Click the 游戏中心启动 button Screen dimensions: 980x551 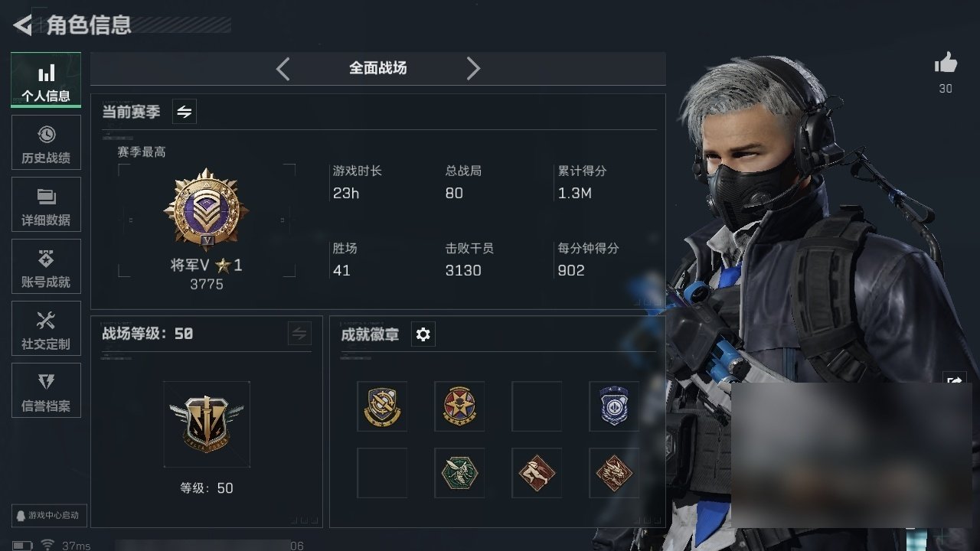click(x=47, y=515)
